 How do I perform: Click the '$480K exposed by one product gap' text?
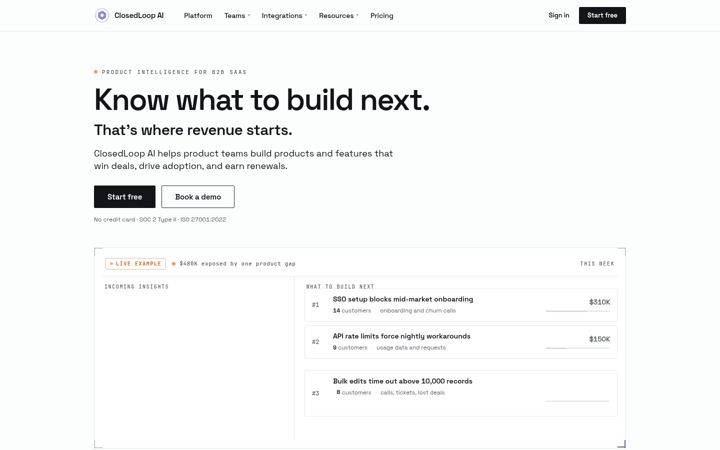pyautogui.click(x=237, y=264)
